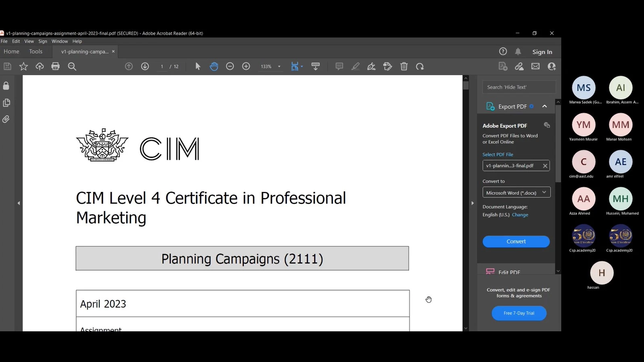
Task: Click the Sign In button
Action: (x=542, y=52)
